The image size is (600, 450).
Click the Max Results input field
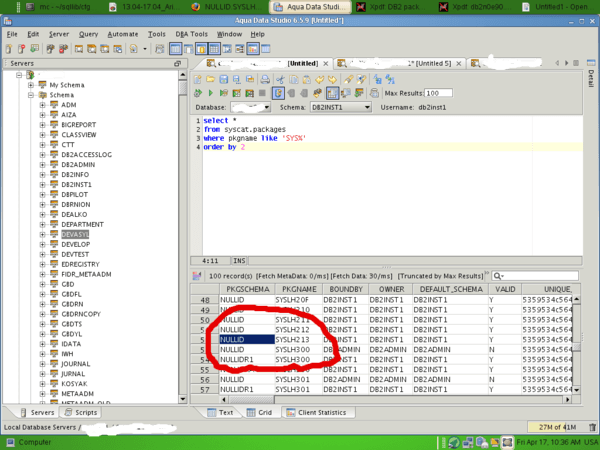click(x=438, y=93)
